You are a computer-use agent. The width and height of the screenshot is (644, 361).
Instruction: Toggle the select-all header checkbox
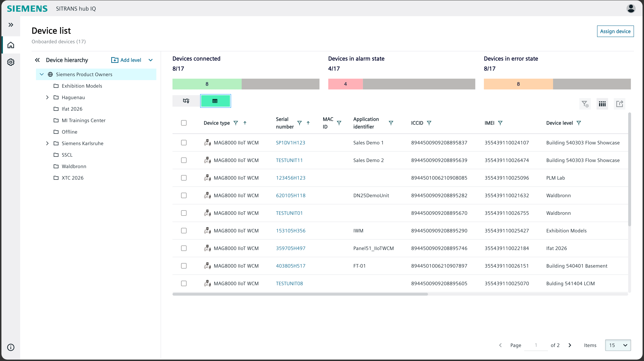point(184,123)
